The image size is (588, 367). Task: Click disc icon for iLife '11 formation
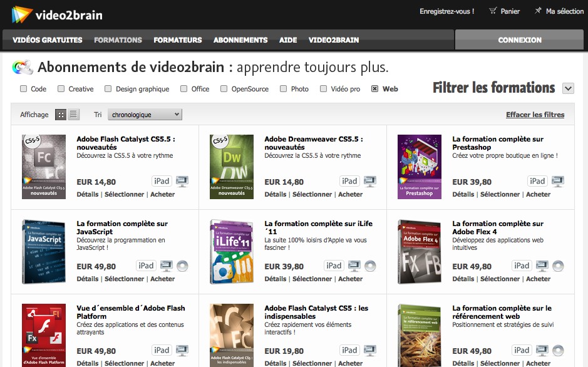pyautogui.click(x=370, y=266)
